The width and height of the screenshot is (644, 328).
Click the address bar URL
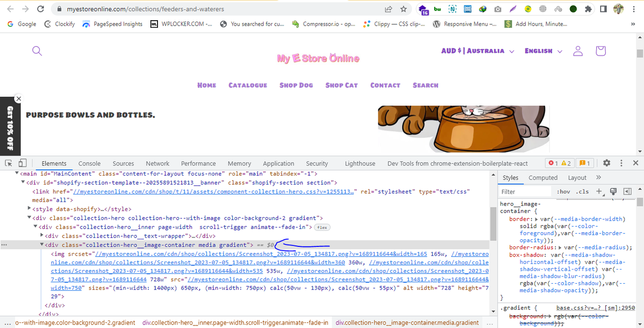tap(145, 9)
